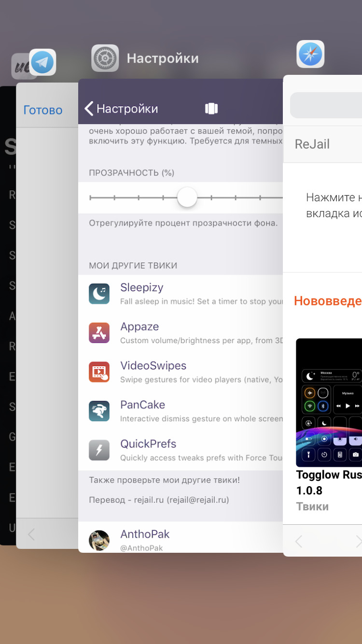Tap Твики category label in Safari
The image size is (362, 644).
point(312,506)
